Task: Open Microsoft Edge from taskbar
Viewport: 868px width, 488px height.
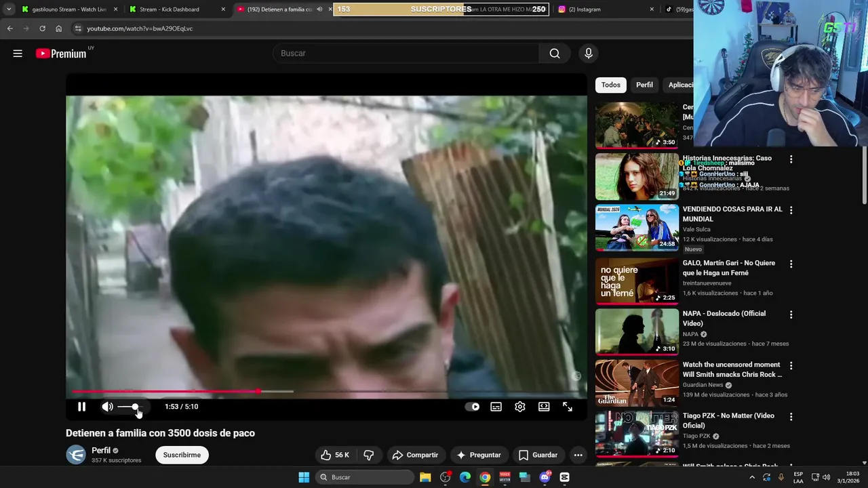Action: [x=465, y=477]
